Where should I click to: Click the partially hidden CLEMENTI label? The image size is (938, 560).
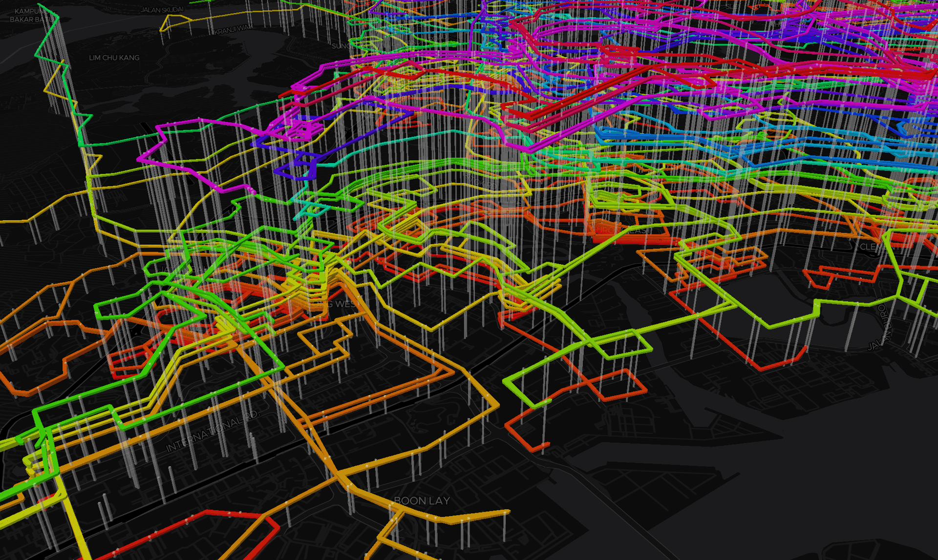point(868,247)
